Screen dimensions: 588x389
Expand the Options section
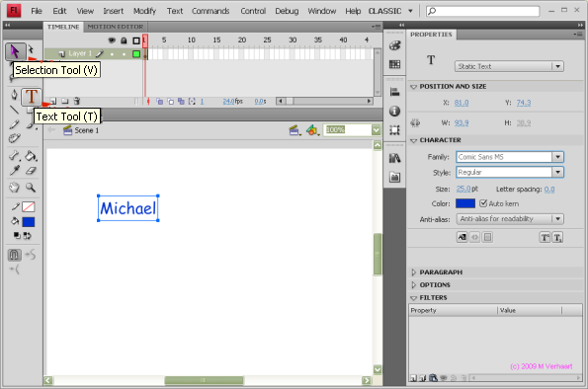pos(414,284)
